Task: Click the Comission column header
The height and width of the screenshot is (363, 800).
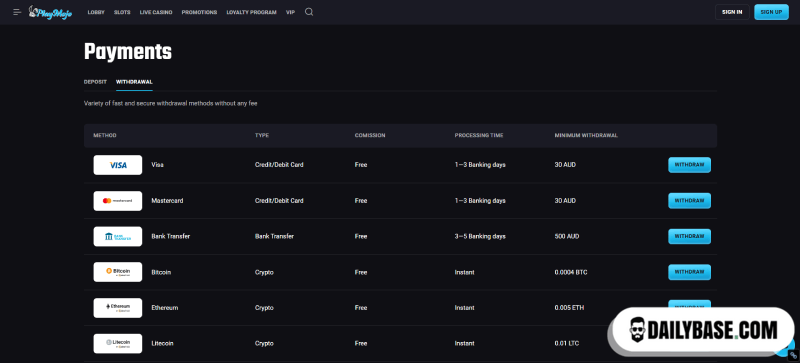Action: coord(370,135)
